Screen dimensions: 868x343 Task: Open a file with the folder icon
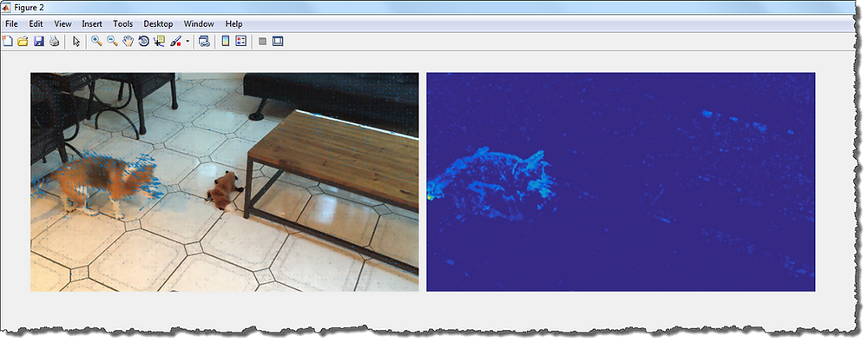[x=23, y=41]
